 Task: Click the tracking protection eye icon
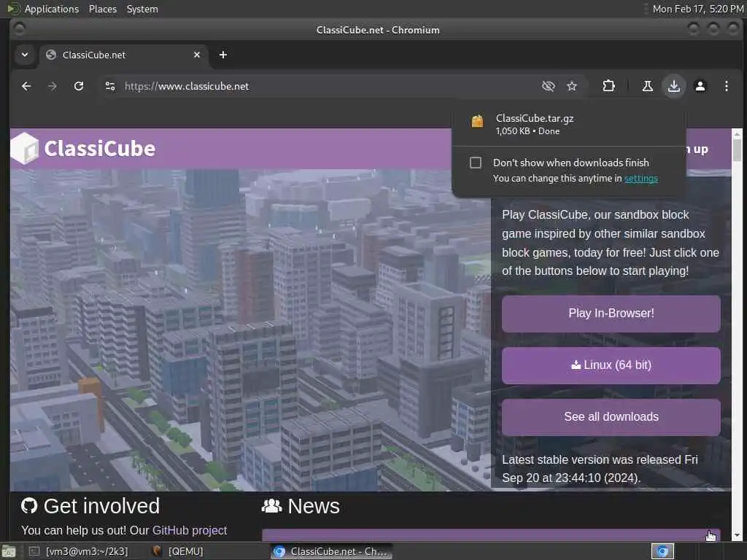(x=549, y=86)
